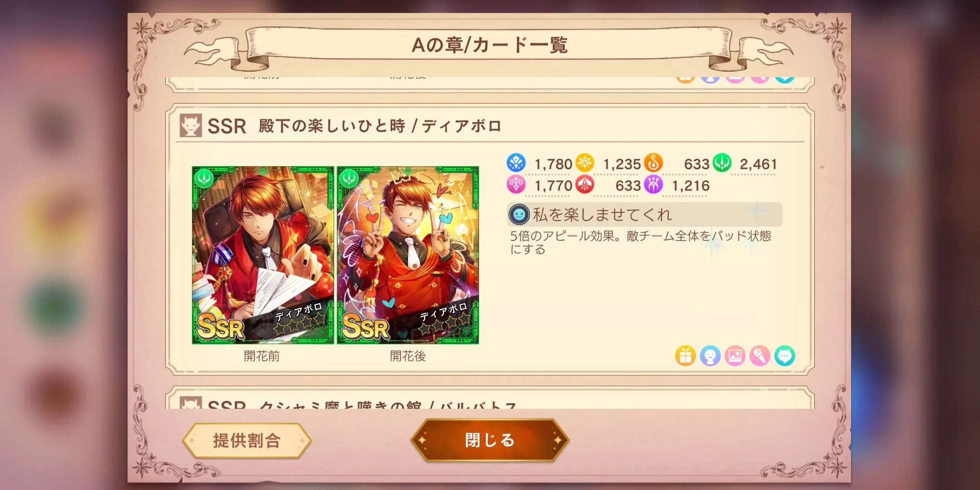
Task: Open the 提供割合 drop rates button
Action: point(247,440)
